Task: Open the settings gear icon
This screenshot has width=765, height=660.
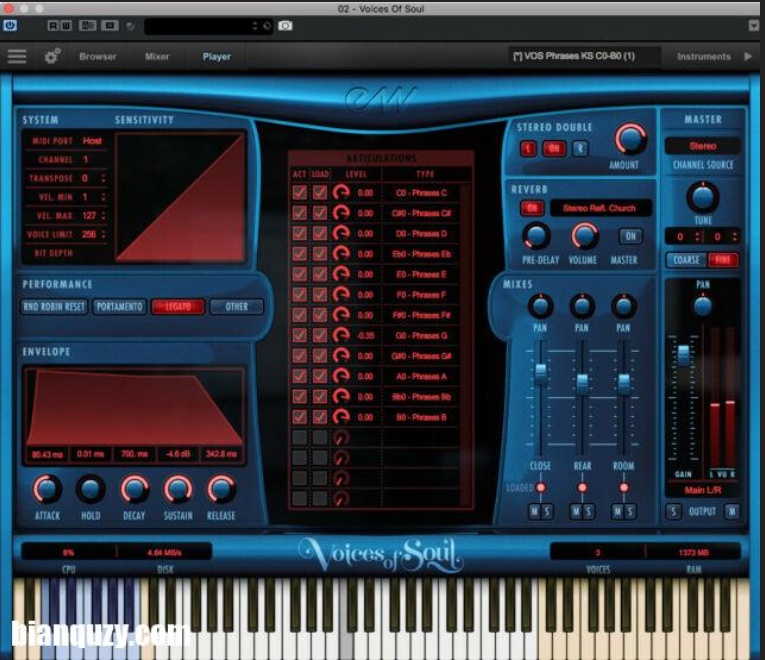Action: [52, 56]
